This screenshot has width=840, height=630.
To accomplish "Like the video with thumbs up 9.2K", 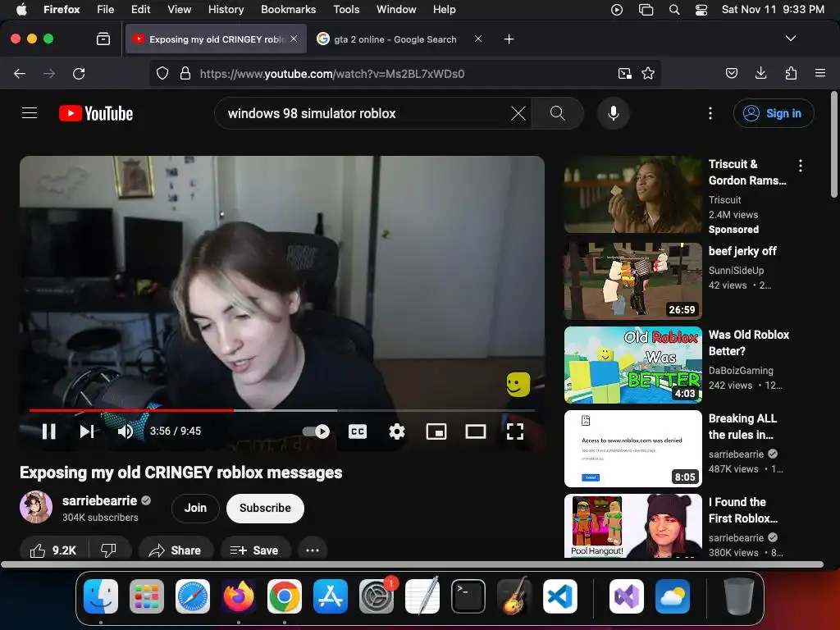I will [53, 550].
